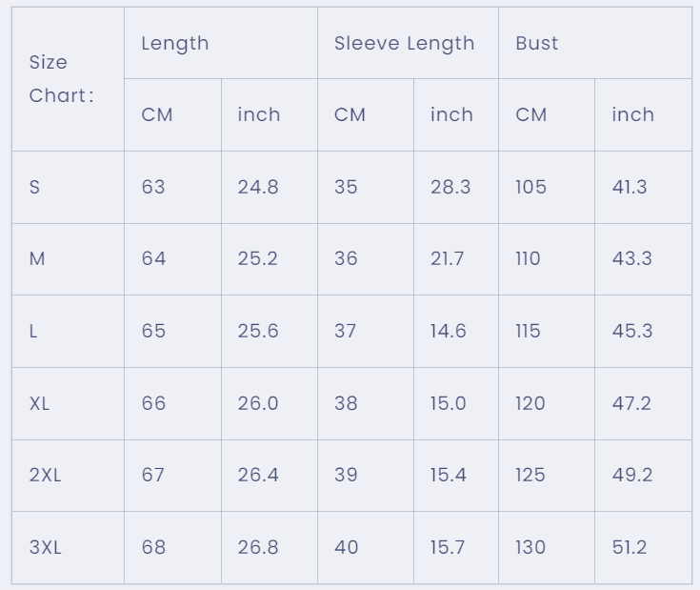The height and width of the screenshot is (590, 700).
Task: Click the L size row label
Action: coord(68,332)
